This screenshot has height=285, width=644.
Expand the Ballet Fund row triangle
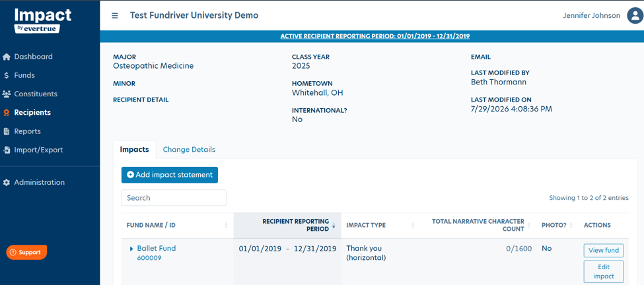point(131,249)
